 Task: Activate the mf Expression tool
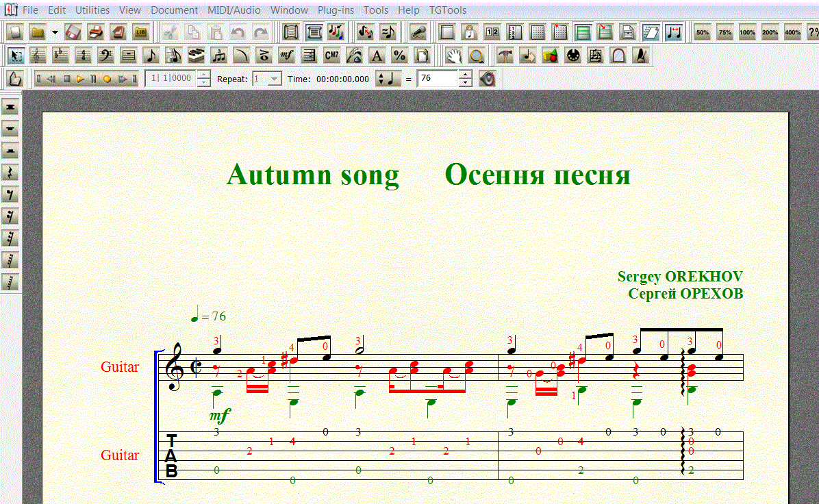coord(287,55)
